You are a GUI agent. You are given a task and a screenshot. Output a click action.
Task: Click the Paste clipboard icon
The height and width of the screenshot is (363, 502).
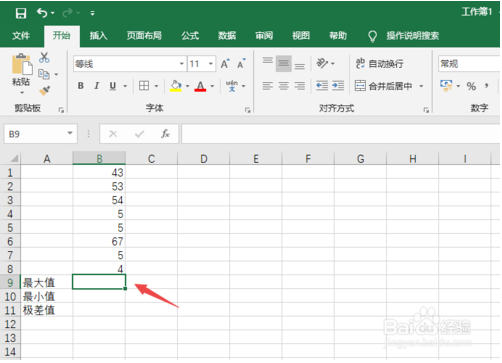pyautogui.click(x=22, y=64)
